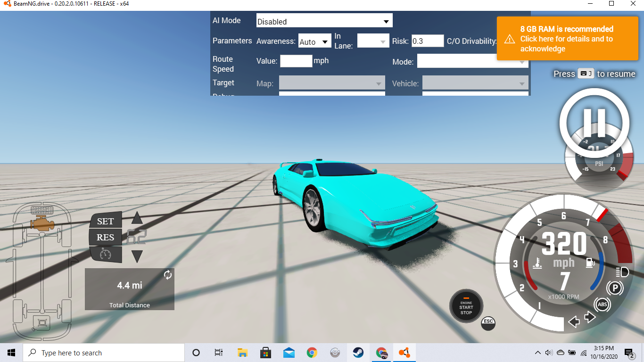Image resolution: width=644 pixels, height=362 pixels.
Task: Click the right turn signal arrow
Action: pos(590,317)
